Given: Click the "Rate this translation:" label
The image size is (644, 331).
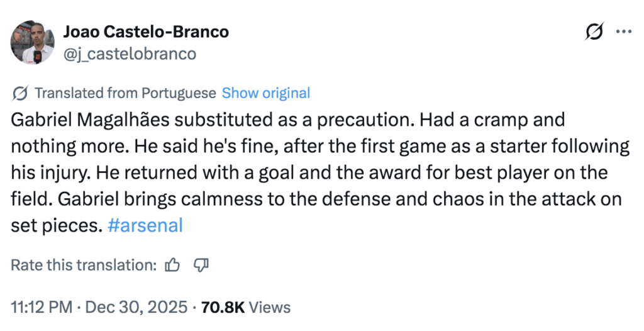Looking at the screenshot, I should [84, 266].
